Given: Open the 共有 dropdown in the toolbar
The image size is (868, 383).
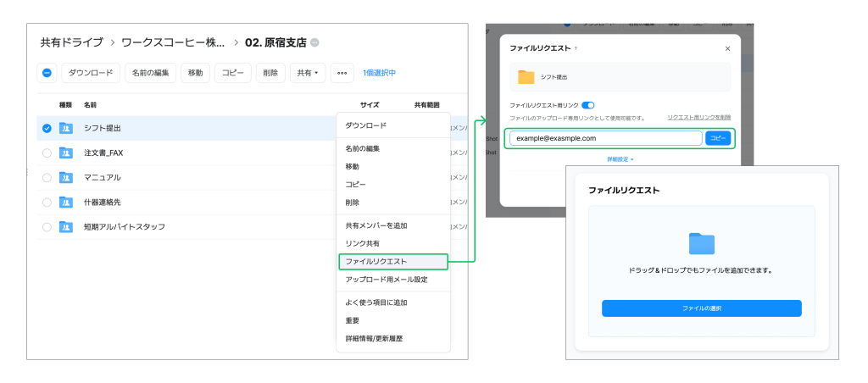Looking at the screenshot, I should pyautogui.click(x=307, y=74).
